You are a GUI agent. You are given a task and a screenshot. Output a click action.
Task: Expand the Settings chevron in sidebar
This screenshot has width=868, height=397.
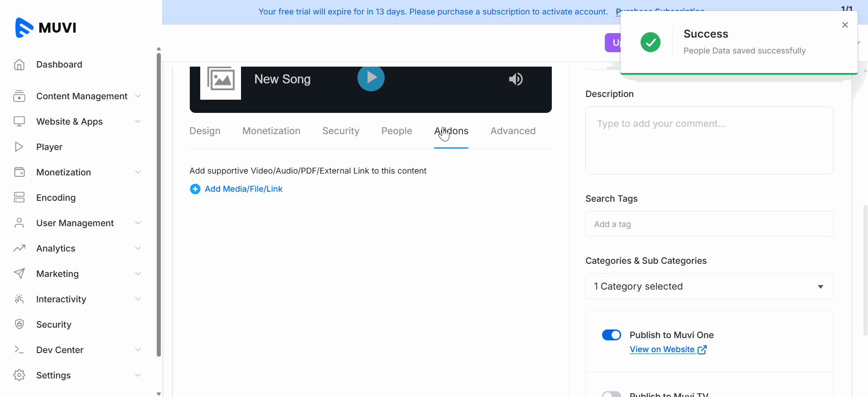(138, 375)
